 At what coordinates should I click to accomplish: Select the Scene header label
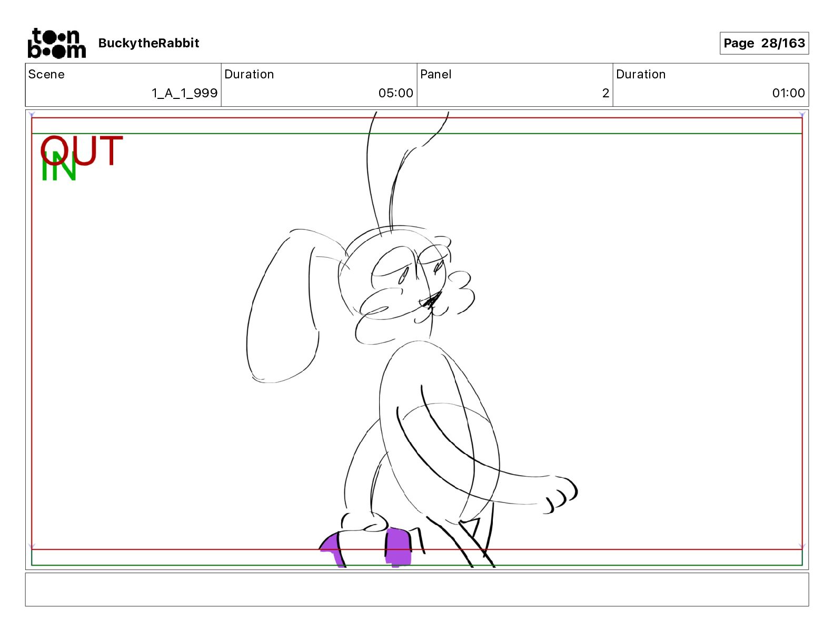pyautogui.click(x=46, y=74)
